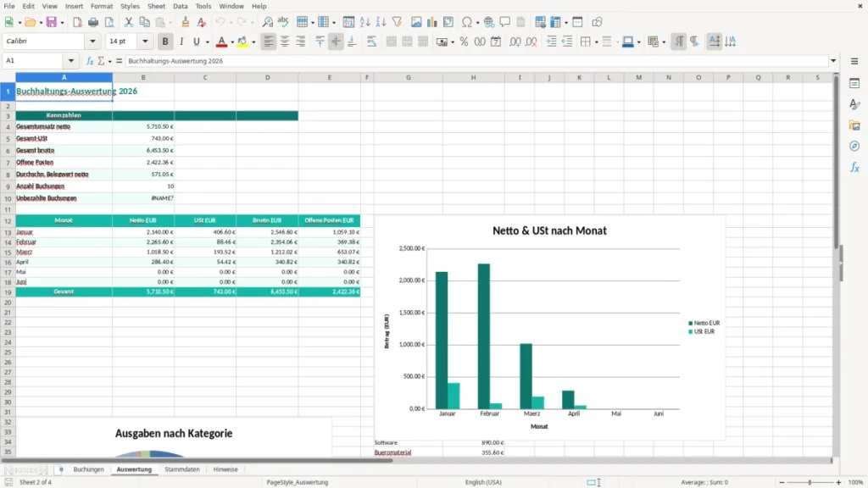The image size is (868, 488).
Task: Click the zoom out minus button
Action: 782,482
